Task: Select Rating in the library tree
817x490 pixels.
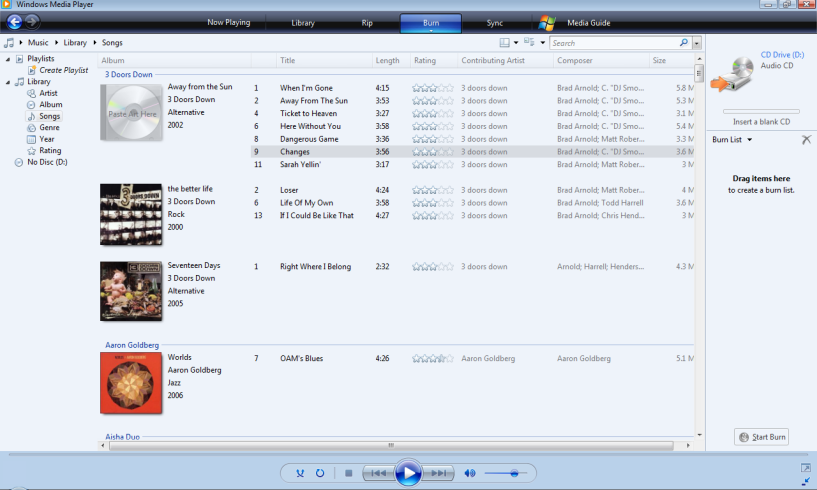Action: click(x=50, y=150)
